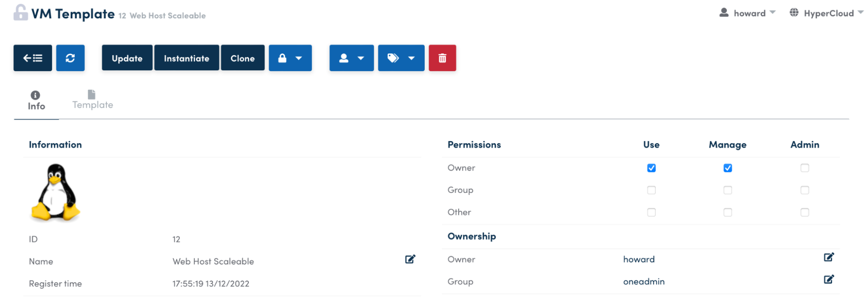The image size is (868, 304).
Task: Click the Linux penguin logo image
Action: click(56, 192)
